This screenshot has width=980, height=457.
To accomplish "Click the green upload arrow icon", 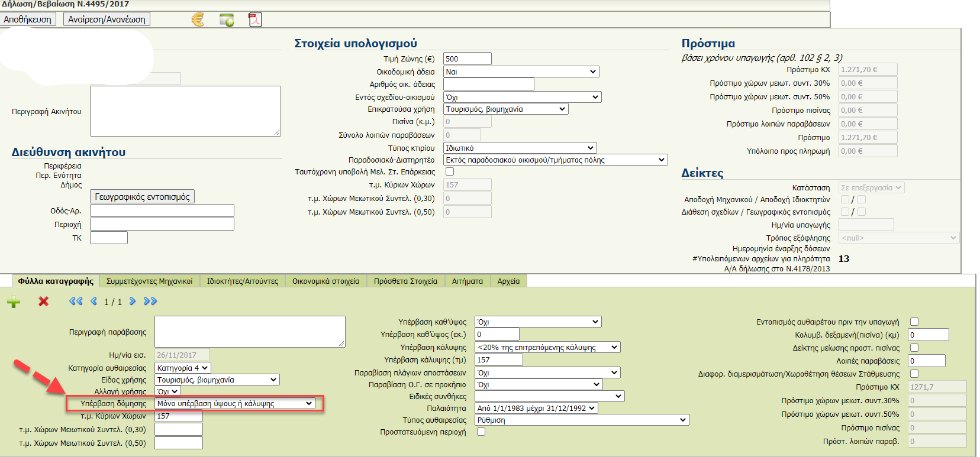I will point(227,20).
